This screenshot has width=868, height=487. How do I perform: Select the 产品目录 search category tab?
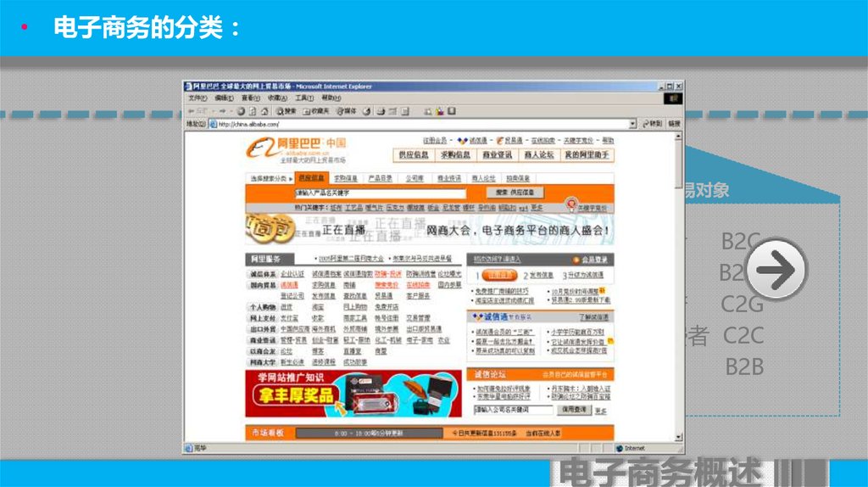pyautogui.click(x=380, y=178)
